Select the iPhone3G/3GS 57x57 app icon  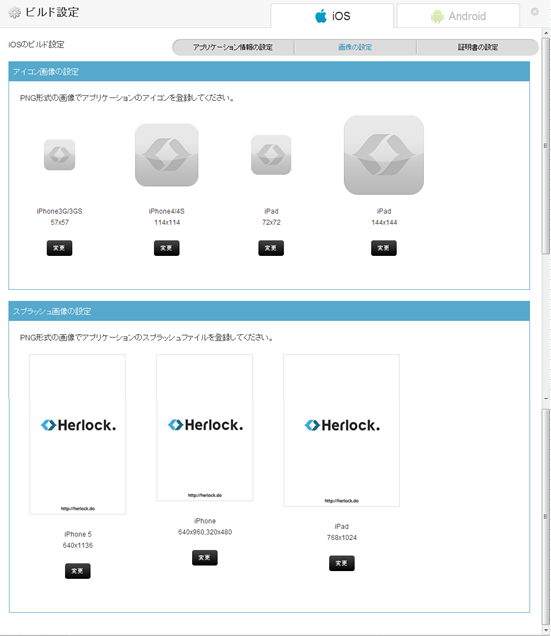(x=59, y=155)
